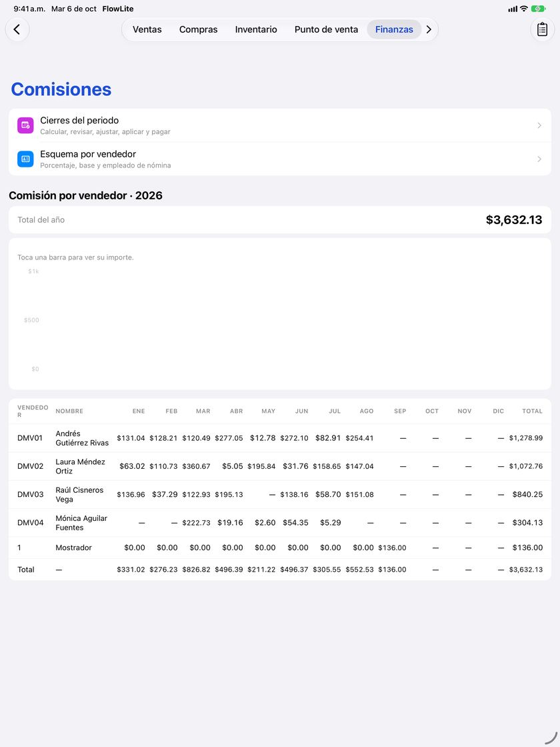Tap the $1k axis label on chart
560x747 pixels.
pos(33,271)
